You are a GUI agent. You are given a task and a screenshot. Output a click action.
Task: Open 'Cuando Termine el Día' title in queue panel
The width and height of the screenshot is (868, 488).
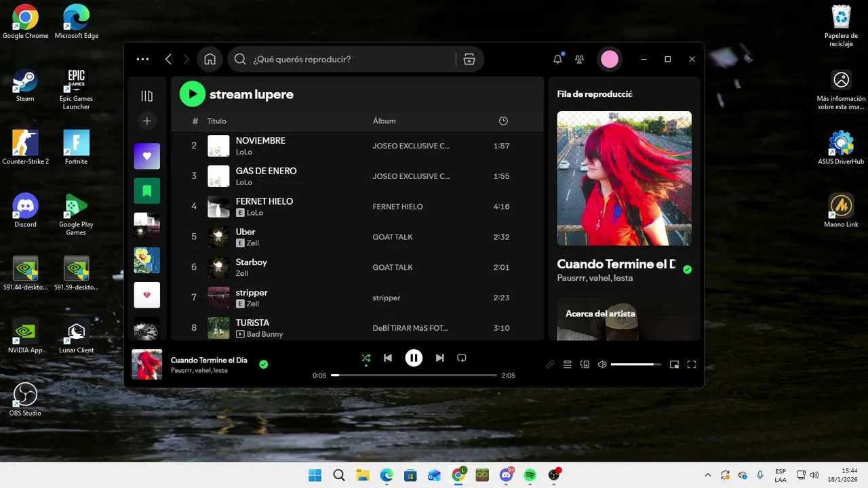pos(616,264)
